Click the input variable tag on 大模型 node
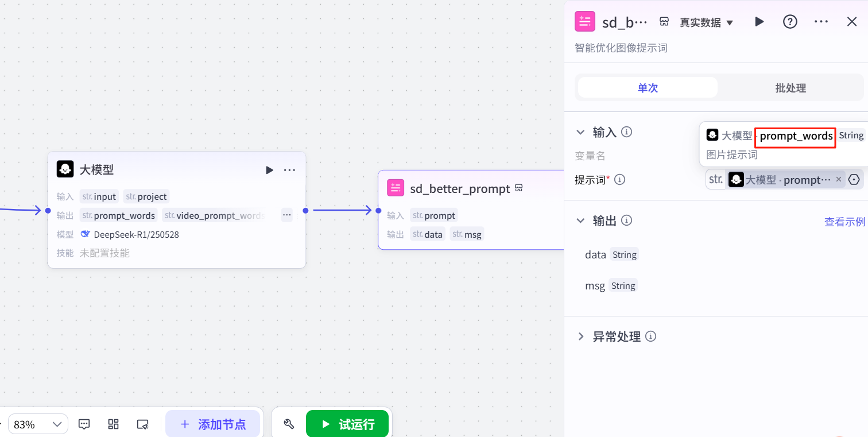The width and height of the screenshot is (868, 437). point(99,196)
